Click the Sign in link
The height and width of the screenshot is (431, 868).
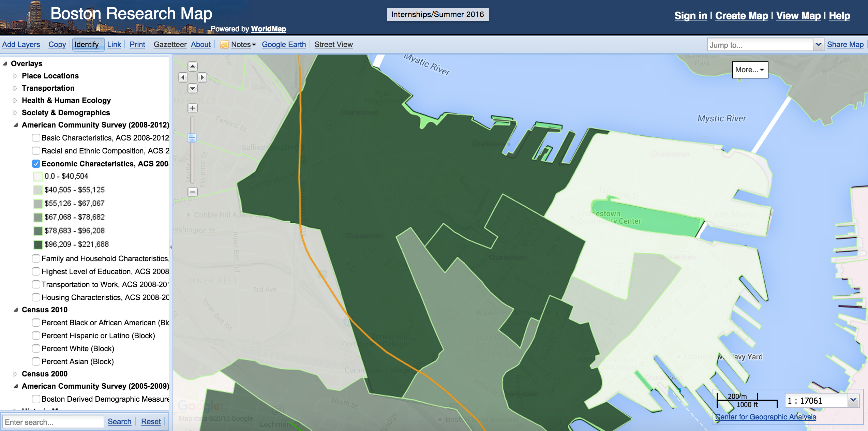[x=691, y=16]
